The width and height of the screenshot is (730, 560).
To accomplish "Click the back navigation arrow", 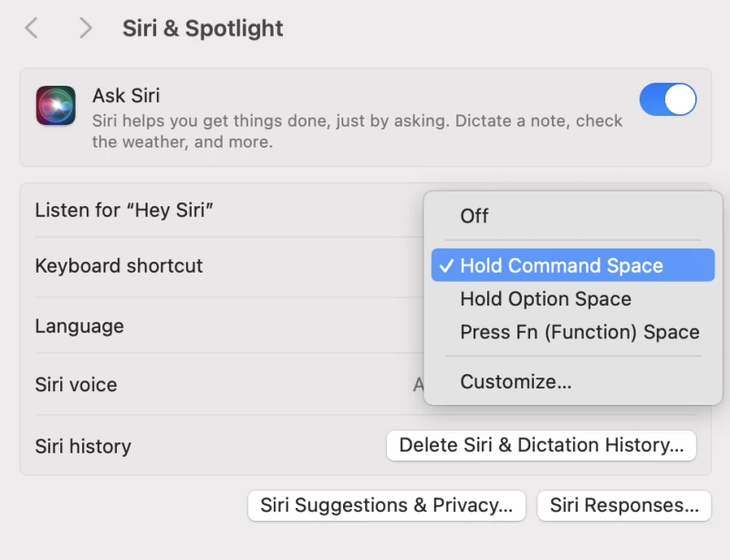I will (31, 28).
